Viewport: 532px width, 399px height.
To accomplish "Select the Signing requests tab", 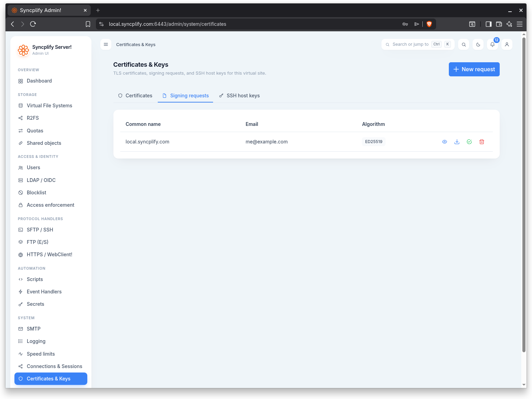I will (186, 96).
